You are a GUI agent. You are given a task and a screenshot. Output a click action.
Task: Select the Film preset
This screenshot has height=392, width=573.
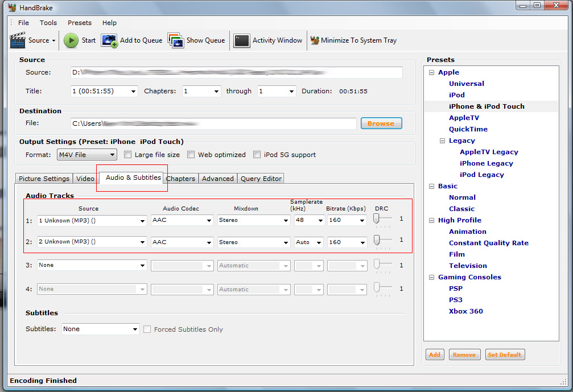(x=457, y=254)
